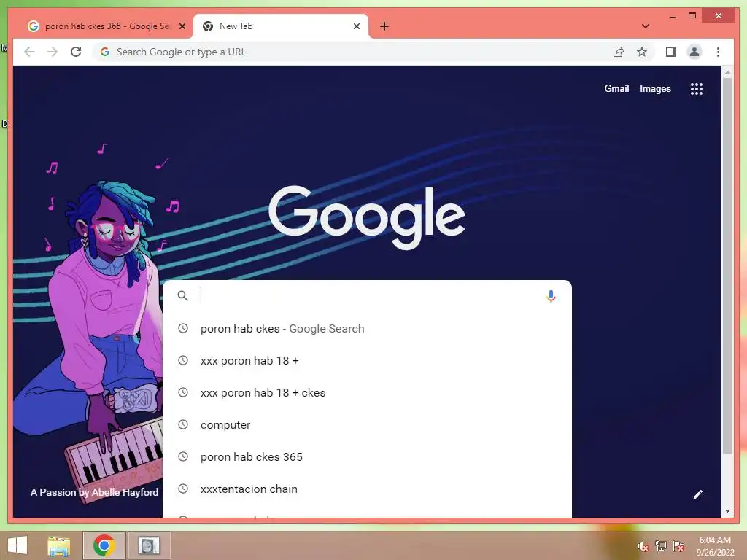Image resolution: width=747 pixels, height=560 pixels.
Task: Click the network icon in the system tray
Action: point(661,546)
